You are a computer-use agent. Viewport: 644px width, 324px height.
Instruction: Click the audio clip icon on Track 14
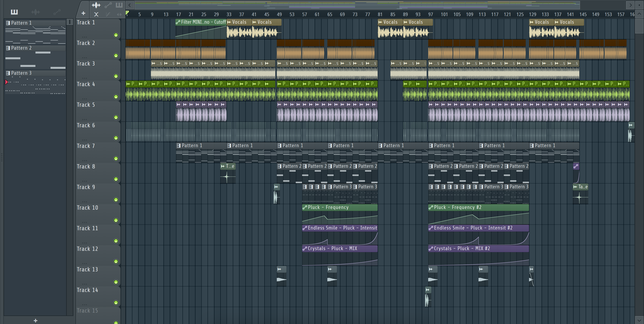428,290
